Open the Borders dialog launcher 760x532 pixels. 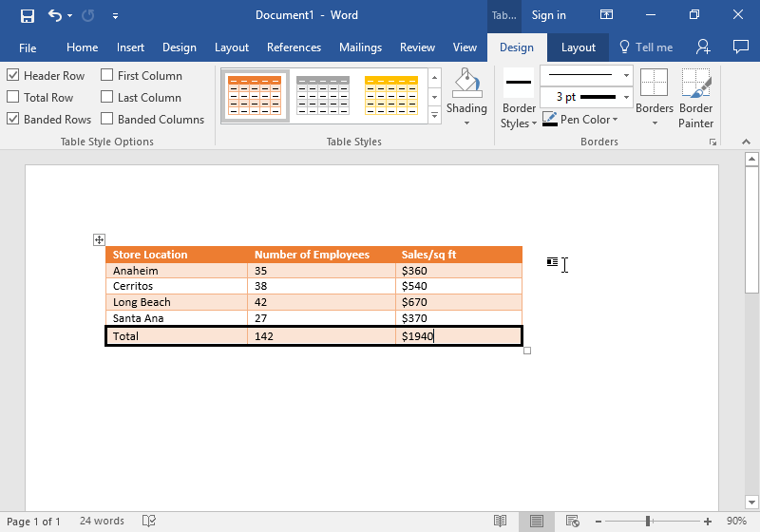pos(712,142)
